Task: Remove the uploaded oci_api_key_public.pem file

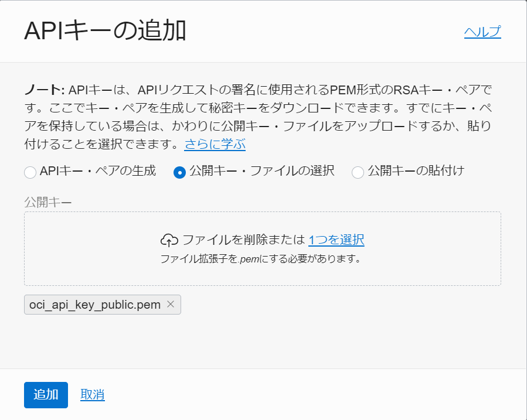Action: click(x=171, y=304)
